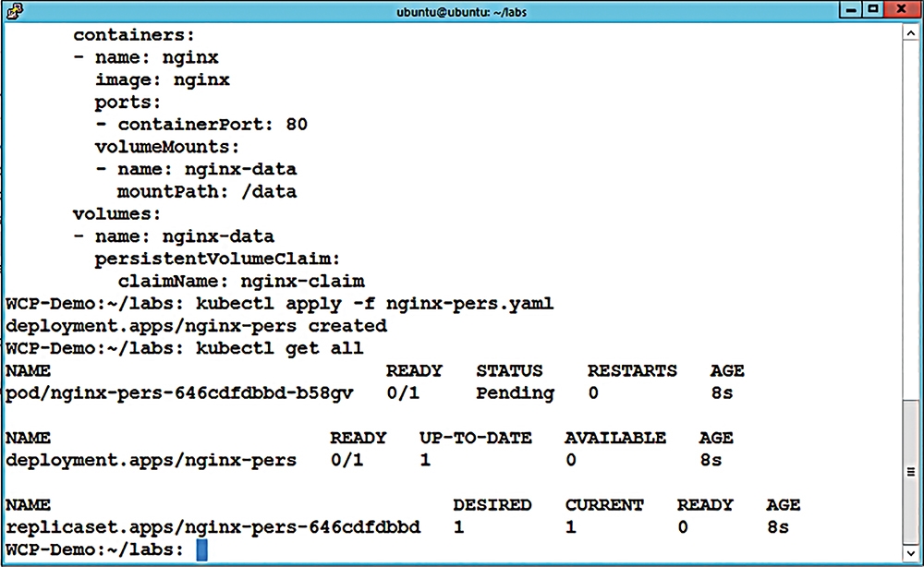
Task: Close the ubuntu@ubuntu terminal window
Action: pos(900,9)
